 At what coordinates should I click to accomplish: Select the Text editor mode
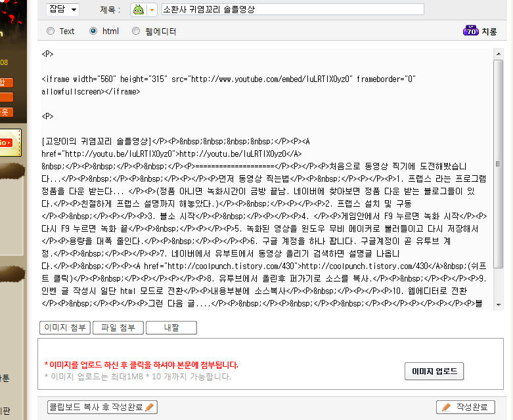[x=51, y=31]
